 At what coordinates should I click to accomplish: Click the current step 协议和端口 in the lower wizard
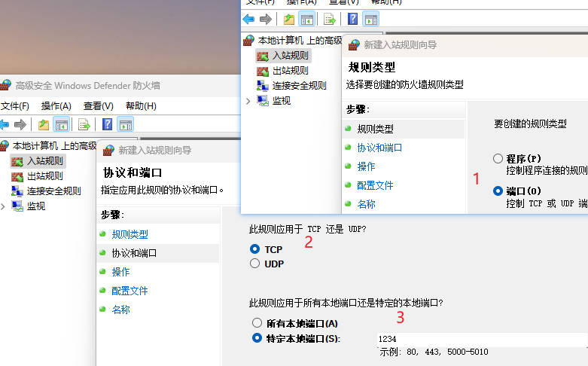[134, 253]
